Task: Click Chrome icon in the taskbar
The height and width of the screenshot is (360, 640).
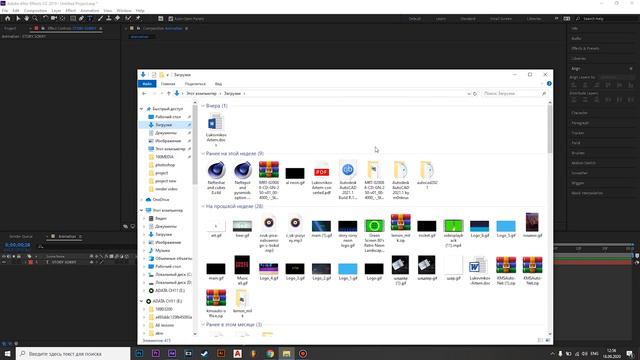Action: (270, 353)
